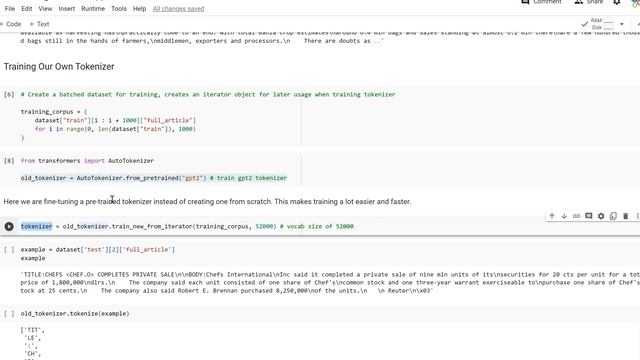Screen dimensions: 640x360
Task: Click the 'from transformers import AutoTokenizer' line
Action: [x=87, y=161]
